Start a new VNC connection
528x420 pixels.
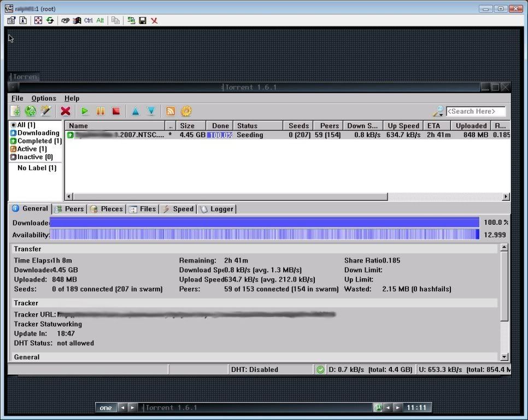131,21
